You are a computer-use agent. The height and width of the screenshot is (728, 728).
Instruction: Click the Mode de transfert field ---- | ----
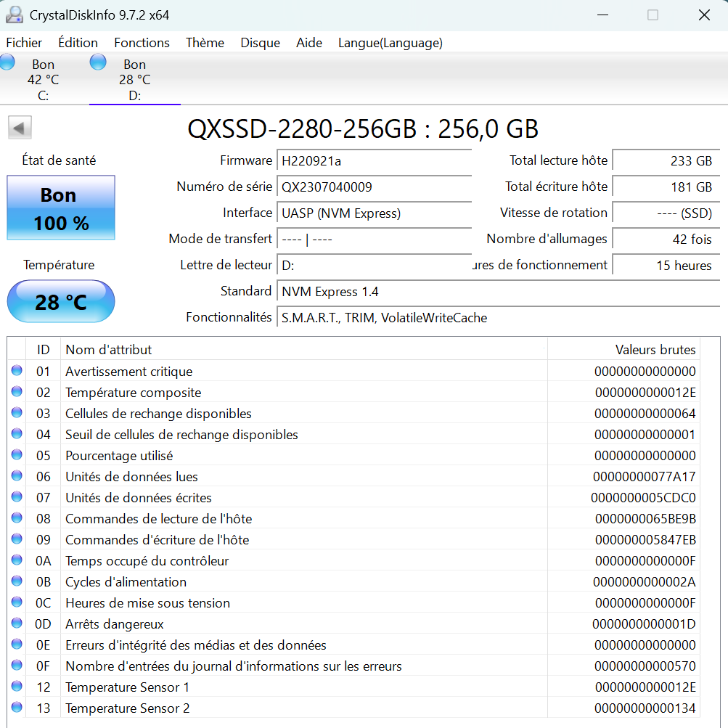pos(375,239)
